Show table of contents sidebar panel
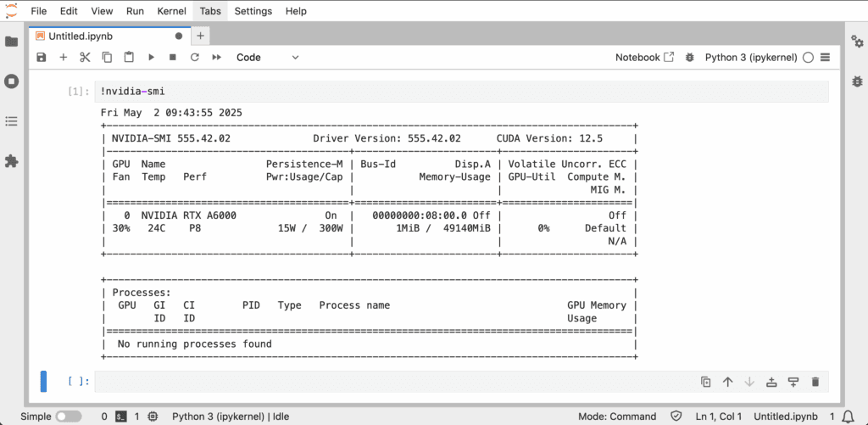Image resolution: width=868 pixels, height=425 pixels. pos(12,121)
